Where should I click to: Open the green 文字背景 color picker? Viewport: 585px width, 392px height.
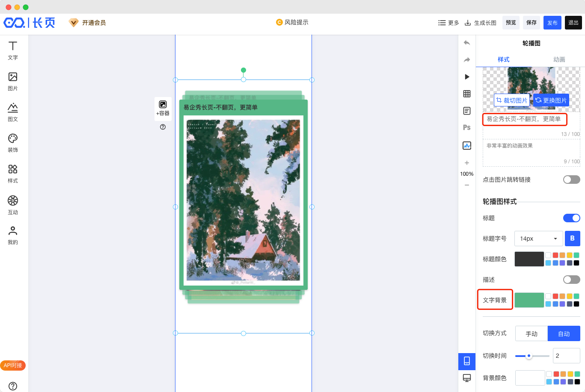click(x=529, y=300)
